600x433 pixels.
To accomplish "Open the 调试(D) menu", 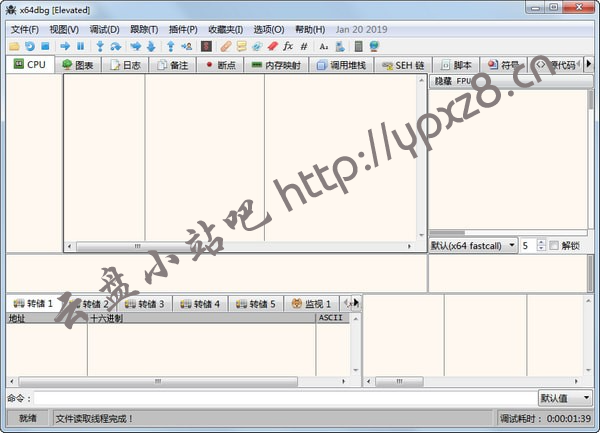I will click(x=104, y=29).
